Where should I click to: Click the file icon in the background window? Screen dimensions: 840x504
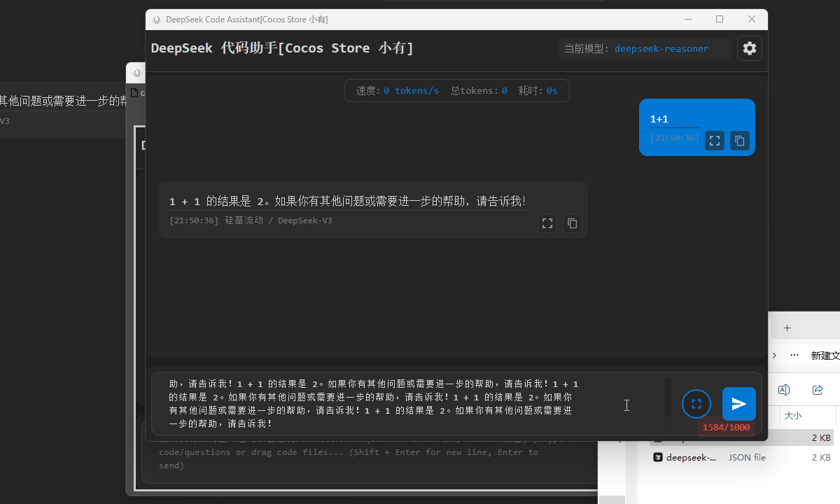click(135, 92)
